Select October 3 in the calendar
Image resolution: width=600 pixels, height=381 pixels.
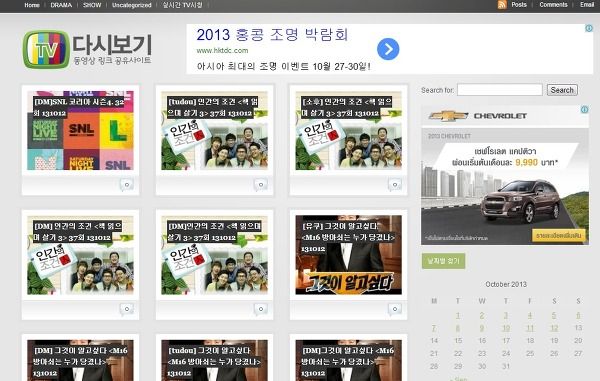pos(506,316)
